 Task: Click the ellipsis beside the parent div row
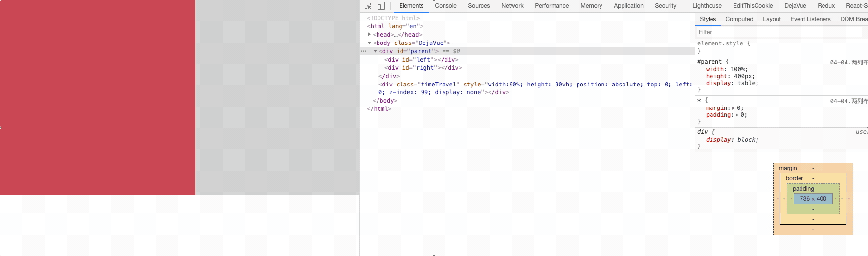pyautogui.click(x=363, y=51)
